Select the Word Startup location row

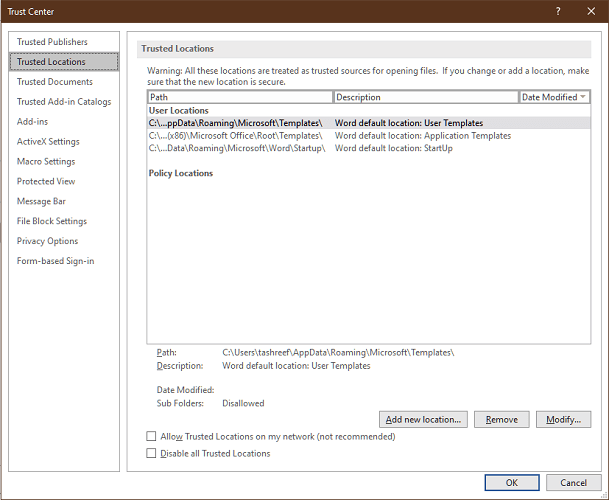369,148
